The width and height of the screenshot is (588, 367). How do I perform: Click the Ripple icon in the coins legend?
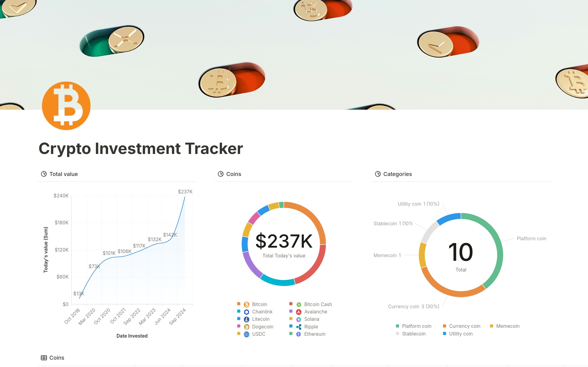299,327
